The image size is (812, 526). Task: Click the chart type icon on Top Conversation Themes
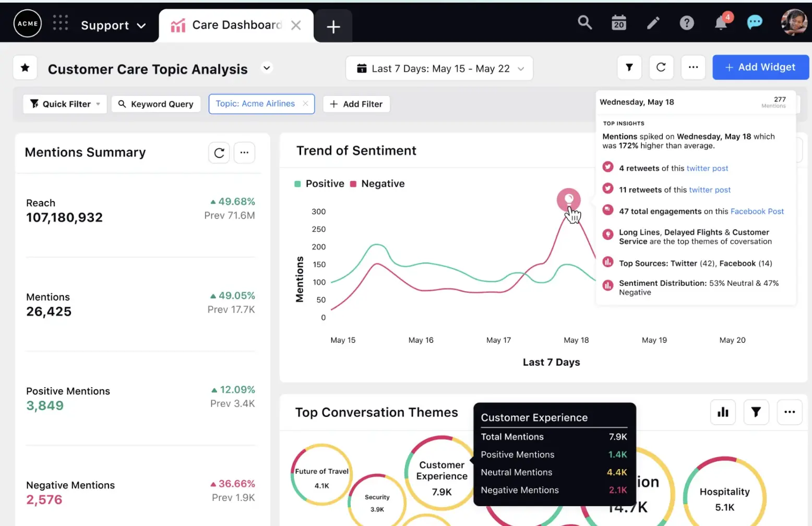tap(723, 412)
